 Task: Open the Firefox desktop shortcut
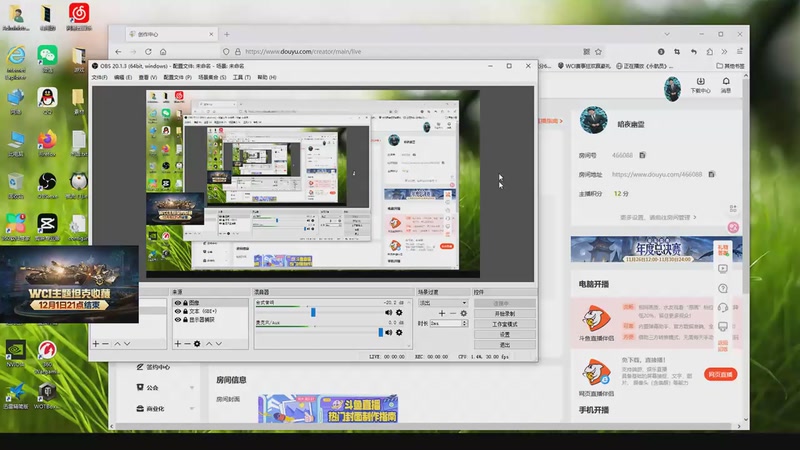(47, 141)
